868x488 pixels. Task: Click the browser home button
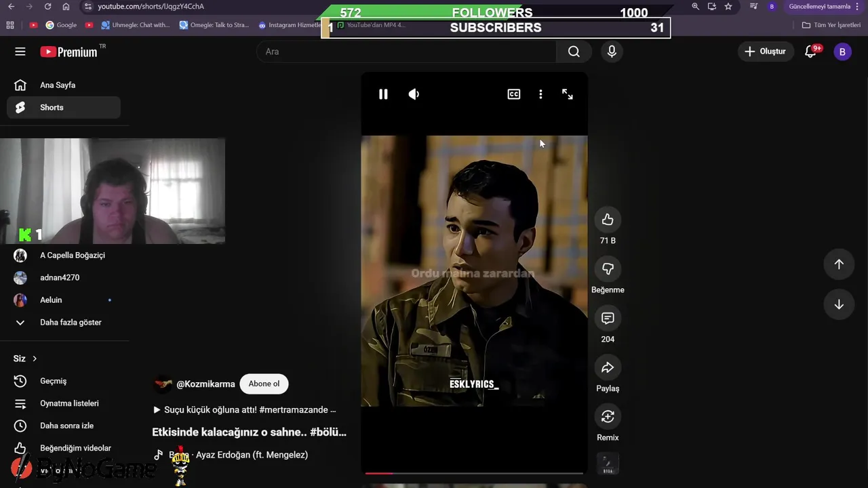(66, 6)
